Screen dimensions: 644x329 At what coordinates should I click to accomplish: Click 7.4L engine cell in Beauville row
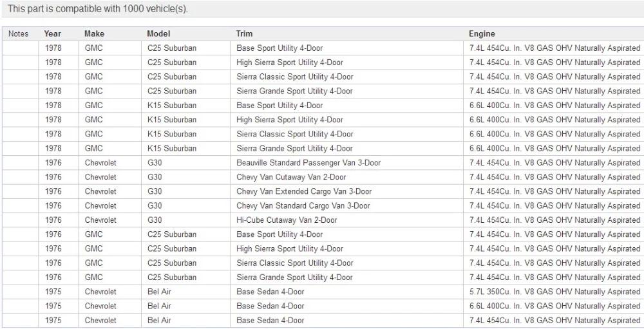click(554, 163)
